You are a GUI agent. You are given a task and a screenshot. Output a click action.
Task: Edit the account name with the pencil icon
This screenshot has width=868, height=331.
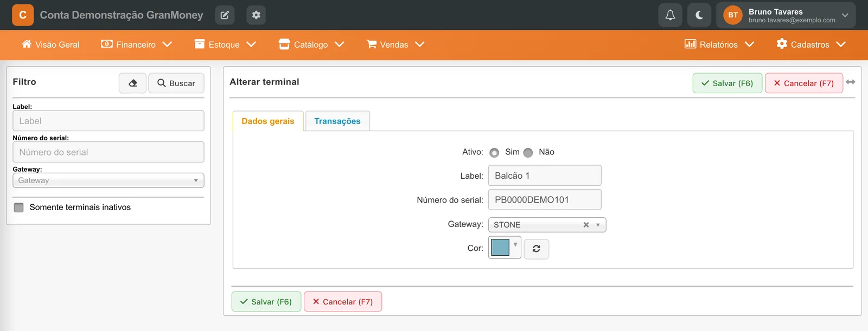click(225, 15)
